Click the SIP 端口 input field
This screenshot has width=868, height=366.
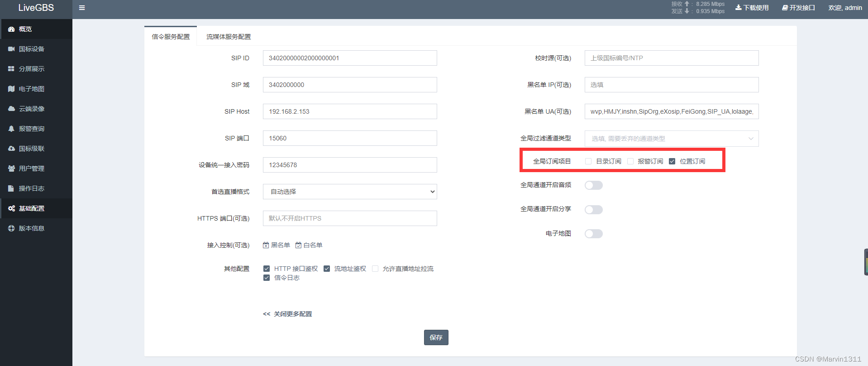(350, 138)
